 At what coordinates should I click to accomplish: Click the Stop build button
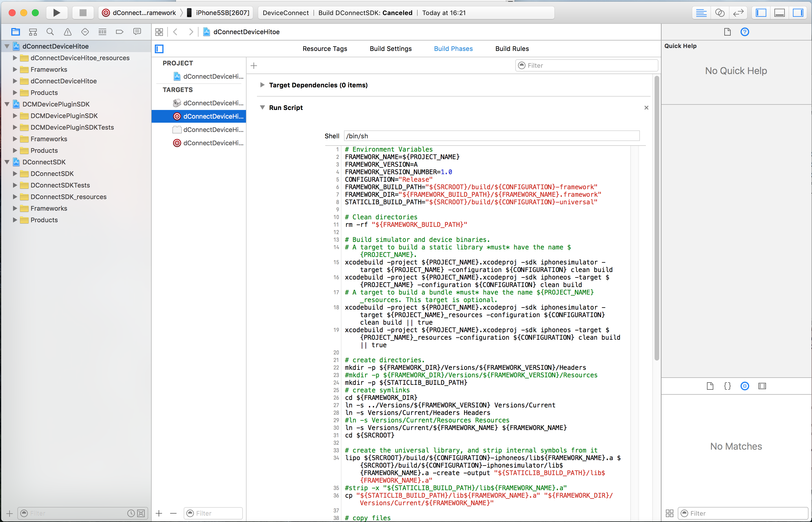pos(83,13)
